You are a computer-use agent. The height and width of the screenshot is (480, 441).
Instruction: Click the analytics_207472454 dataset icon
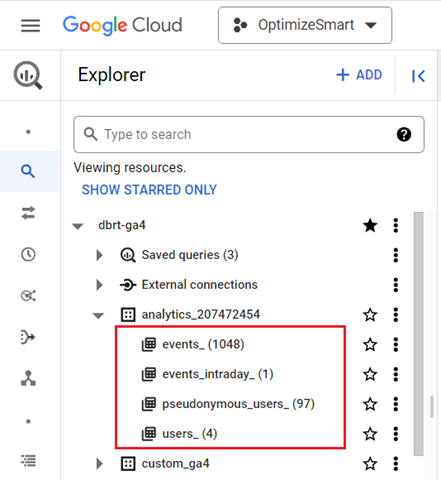click(x=128, y=315)
